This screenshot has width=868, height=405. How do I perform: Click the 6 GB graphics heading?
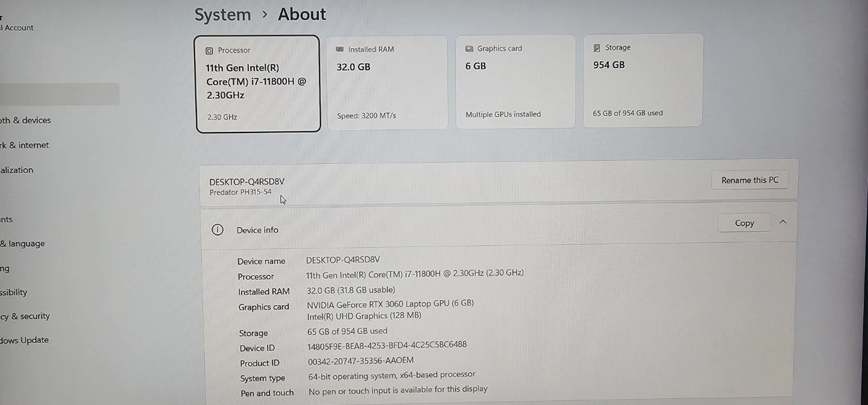476,66
